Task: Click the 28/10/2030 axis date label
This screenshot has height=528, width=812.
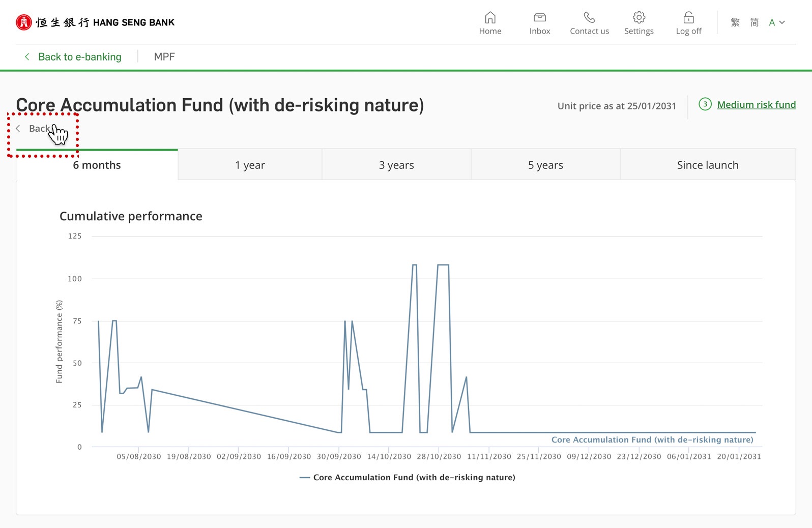Action: (x=439, y=457)
